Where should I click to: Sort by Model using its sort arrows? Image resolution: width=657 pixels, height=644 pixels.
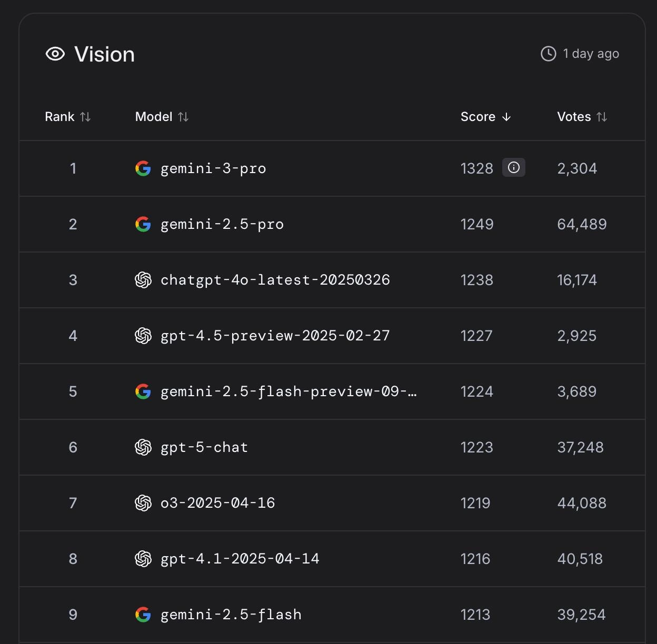183,117
